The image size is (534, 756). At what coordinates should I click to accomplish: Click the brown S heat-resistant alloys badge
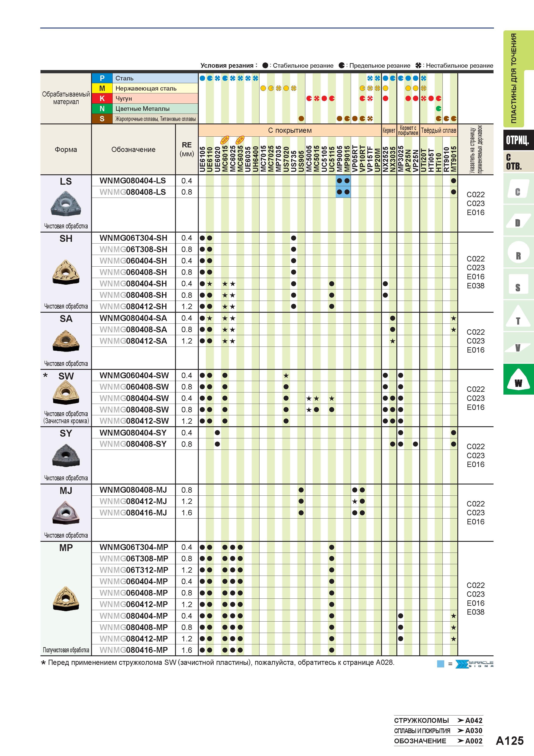coord(102,119)
